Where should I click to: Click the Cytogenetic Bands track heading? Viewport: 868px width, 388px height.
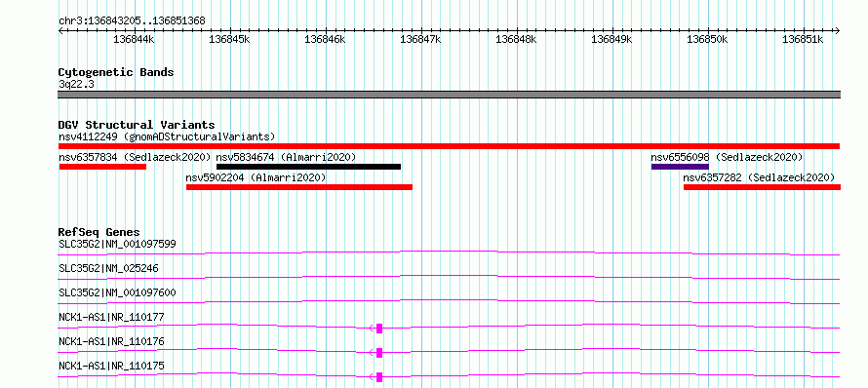tap(116, 72)
